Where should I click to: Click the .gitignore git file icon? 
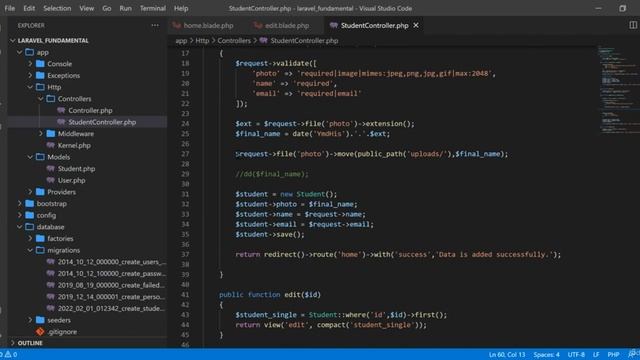point(40,332)
